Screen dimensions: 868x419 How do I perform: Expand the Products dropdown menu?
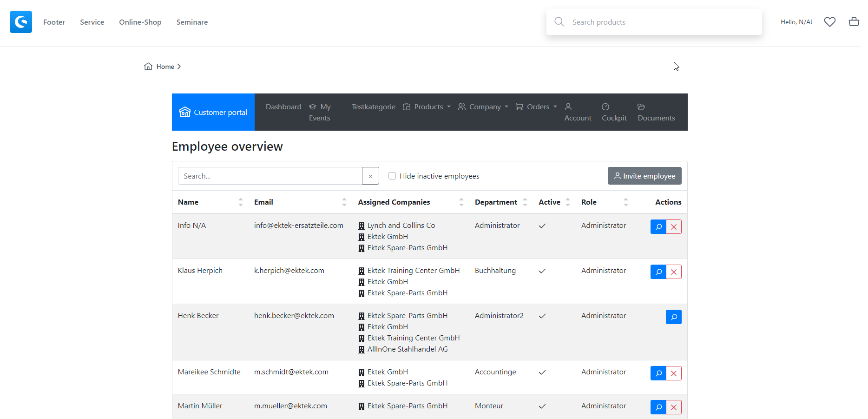point(427,107)
